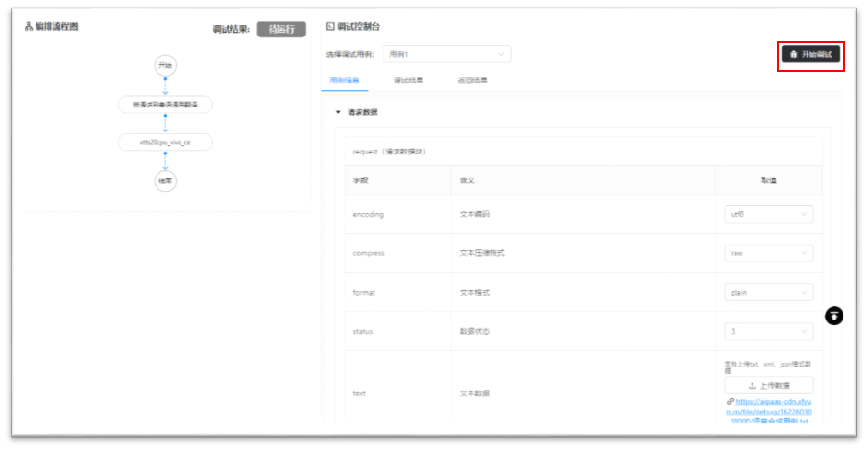868x450 pixels.
Task: Collapse the 请求数据 section triangle
Action: (338, 112)
